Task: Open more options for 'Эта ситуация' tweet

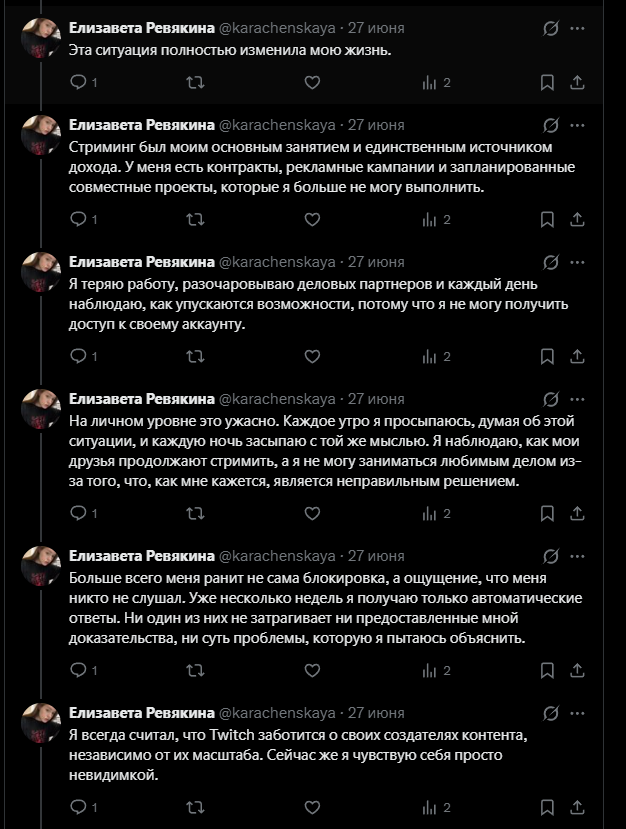Action: [x=577, y=28]
